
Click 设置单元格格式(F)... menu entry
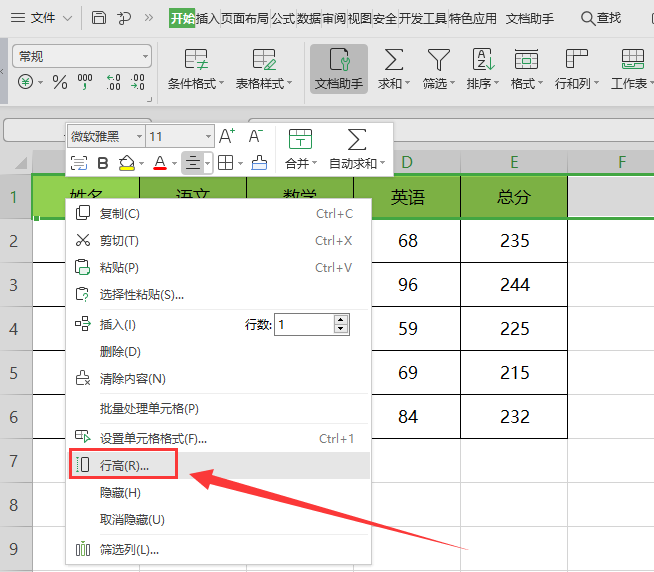point(153,438)
